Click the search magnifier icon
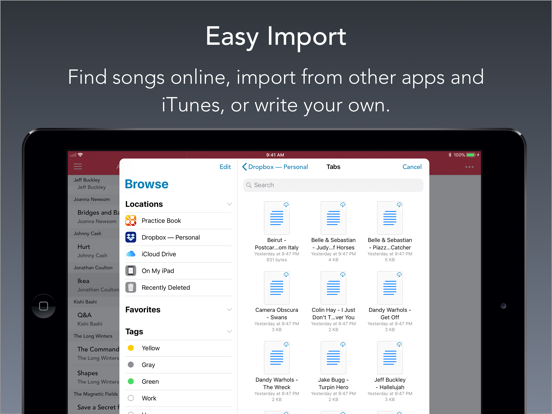552x414 pixels. pos(249,185)
